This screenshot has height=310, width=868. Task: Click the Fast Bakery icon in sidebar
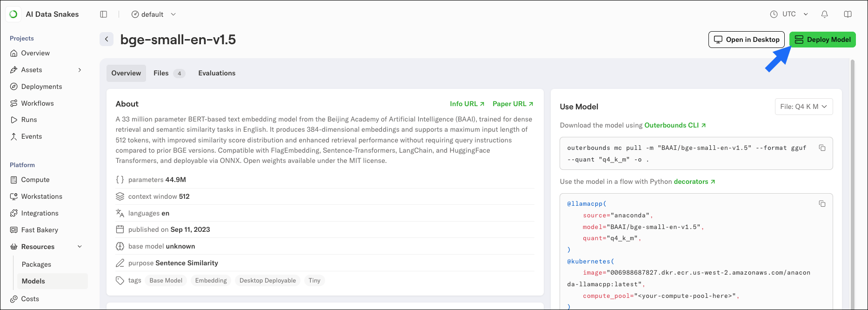(14, 230)
